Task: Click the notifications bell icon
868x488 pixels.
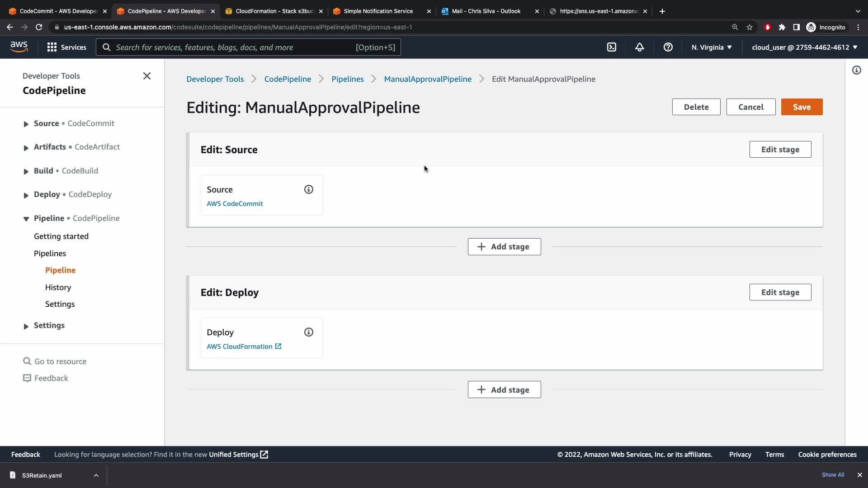Action: click(639, 47)
